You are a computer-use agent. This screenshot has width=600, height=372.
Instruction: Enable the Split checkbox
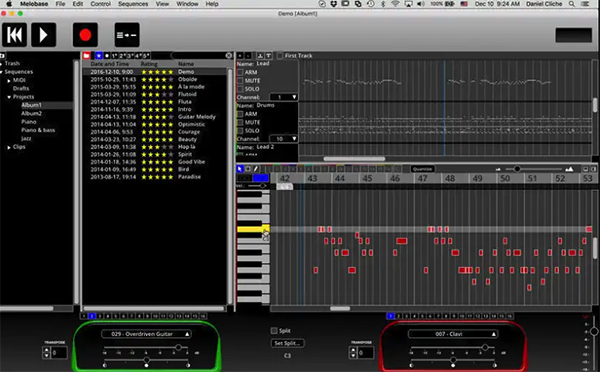click(274, 331)
